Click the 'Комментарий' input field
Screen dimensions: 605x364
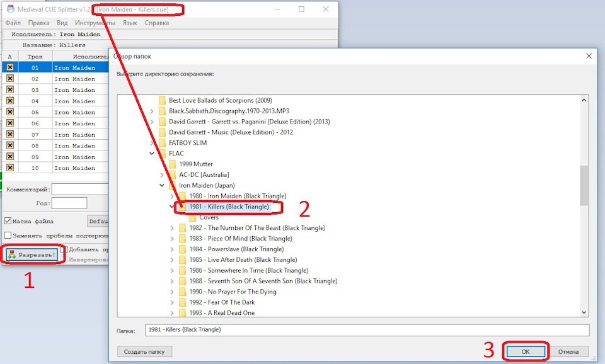(x=80, y=190)
